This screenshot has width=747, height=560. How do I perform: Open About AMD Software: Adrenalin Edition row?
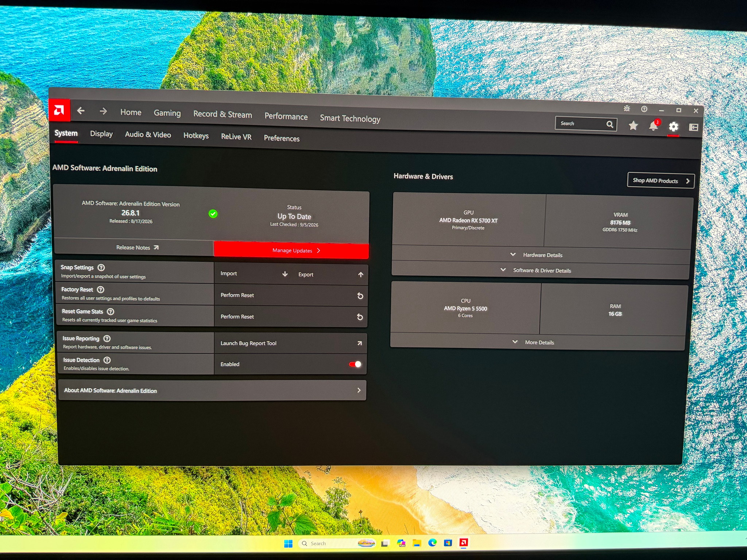point(212,390)
